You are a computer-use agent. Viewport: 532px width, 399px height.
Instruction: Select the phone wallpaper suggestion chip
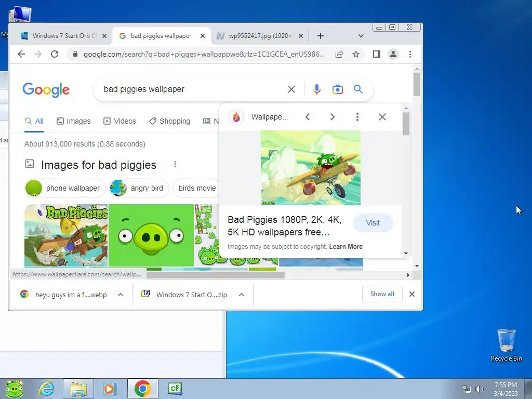pos(65,188)
